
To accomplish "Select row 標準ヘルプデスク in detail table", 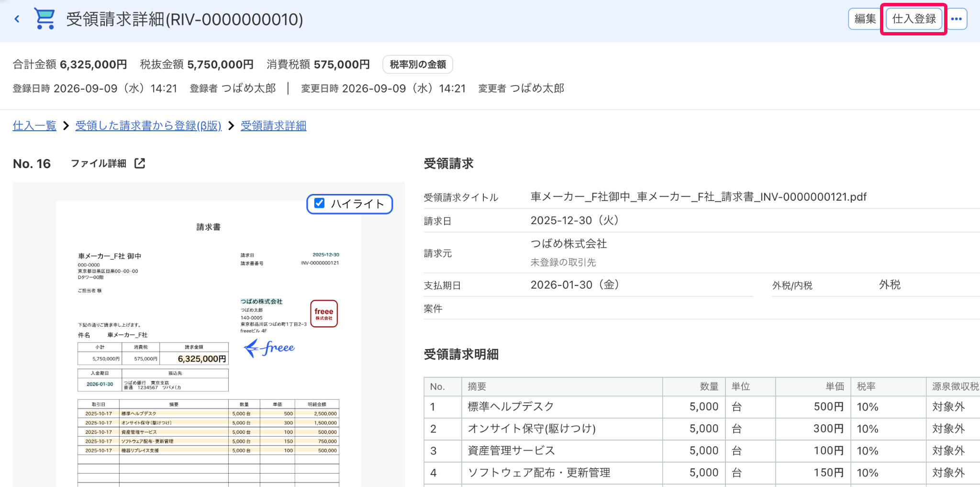I will 702,407.
